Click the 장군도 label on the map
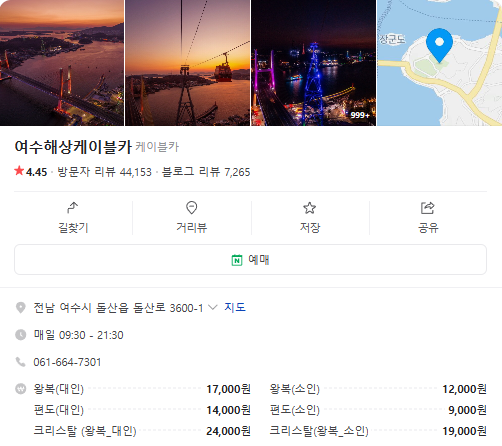This screenshot has width=502, height=446. [392, 39]
